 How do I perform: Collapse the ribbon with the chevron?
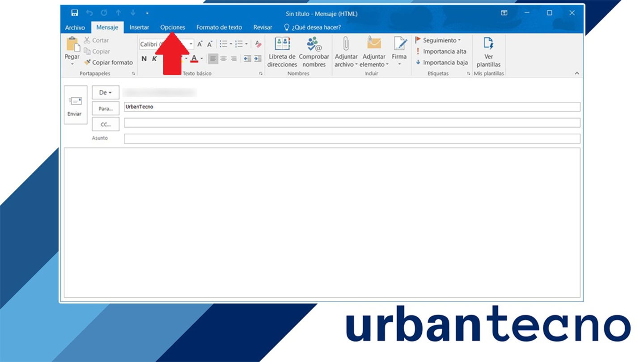point(576,73)
